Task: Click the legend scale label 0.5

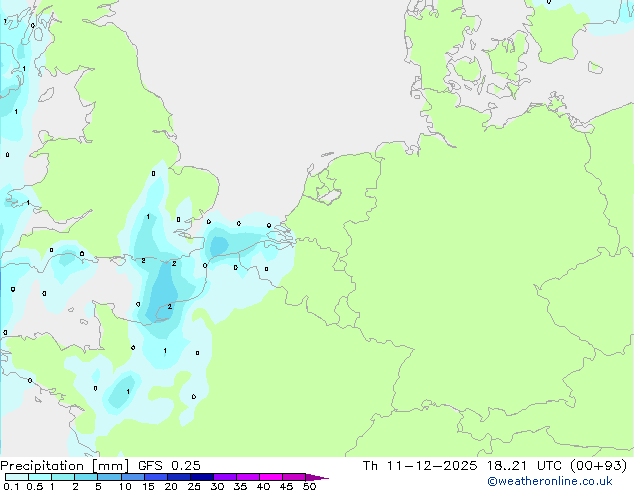Action: pos(34,486)
